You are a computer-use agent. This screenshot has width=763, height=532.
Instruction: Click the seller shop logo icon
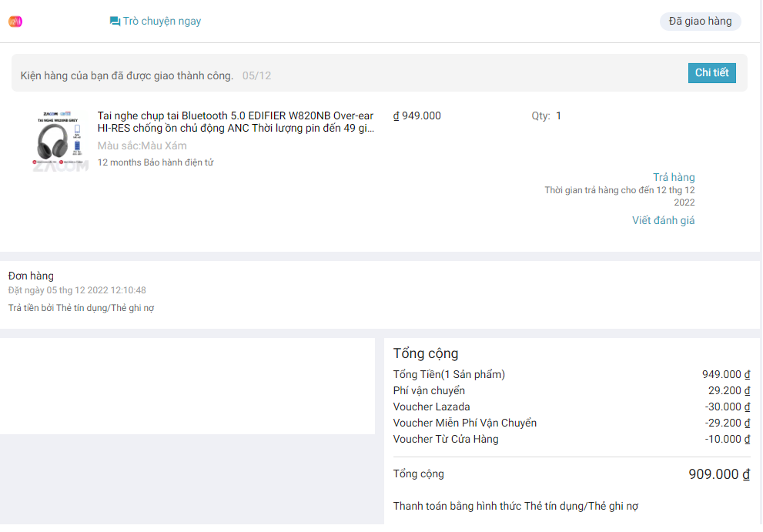15,22
